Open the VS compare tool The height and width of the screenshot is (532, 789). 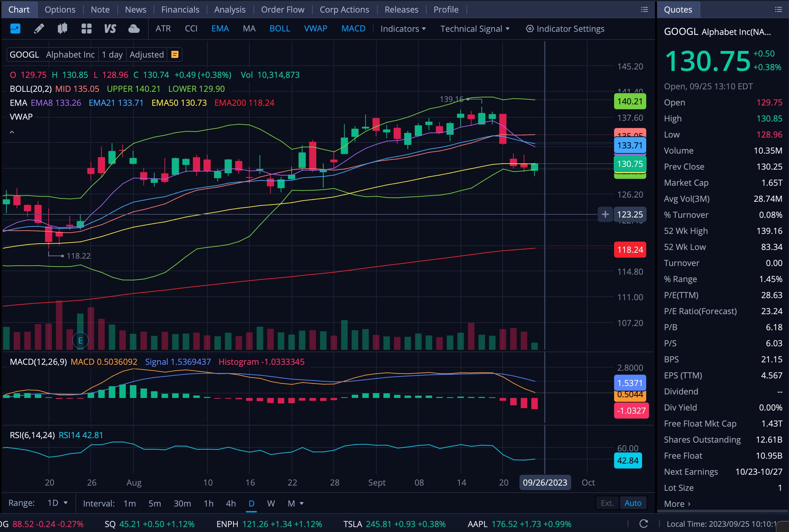tap(110, 29)
